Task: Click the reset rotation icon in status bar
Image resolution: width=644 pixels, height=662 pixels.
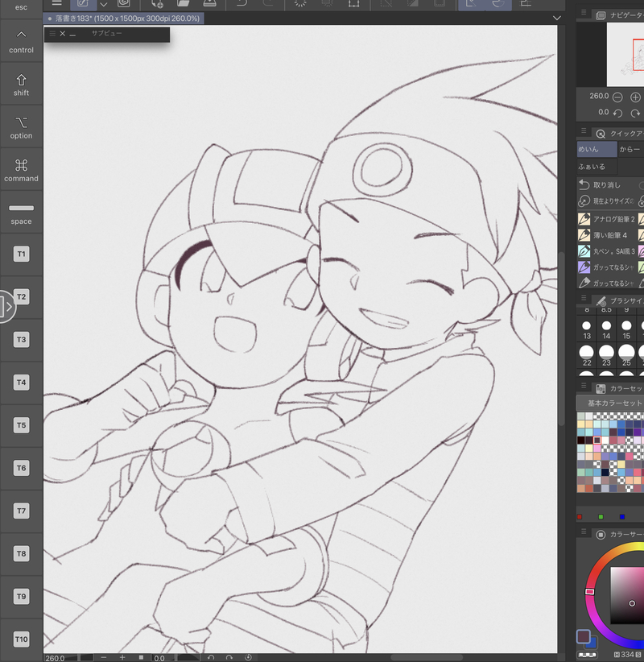Action: (x=248, y=657)
